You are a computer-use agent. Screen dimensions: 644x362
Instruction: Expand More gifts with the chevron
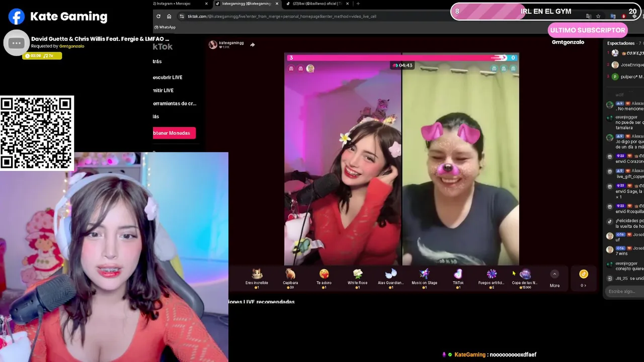click(x=554, y=274)
